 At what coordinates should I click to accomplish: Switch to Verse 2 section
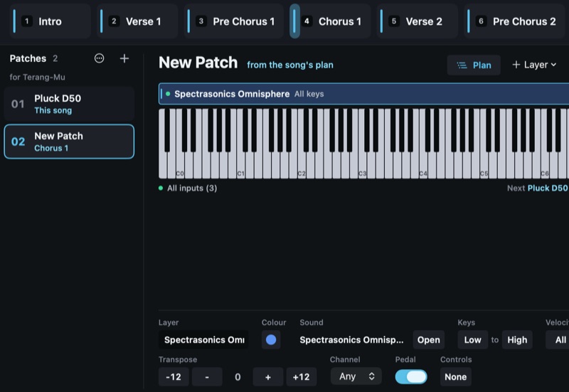[418, 21]
